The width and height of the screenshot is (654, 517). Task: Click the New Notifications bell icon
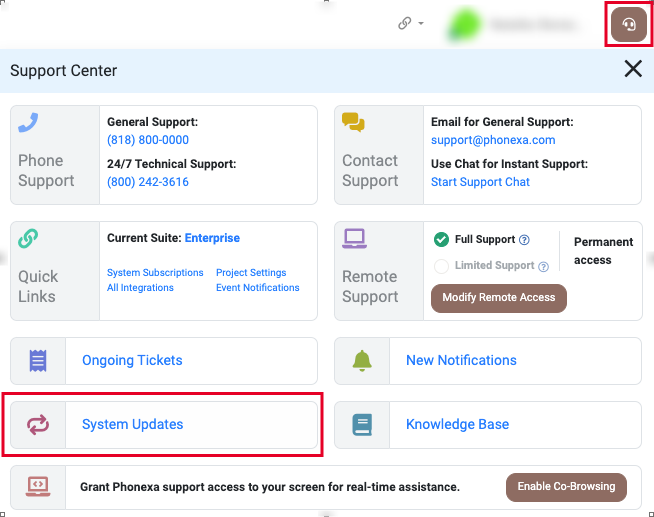(362, 360)
